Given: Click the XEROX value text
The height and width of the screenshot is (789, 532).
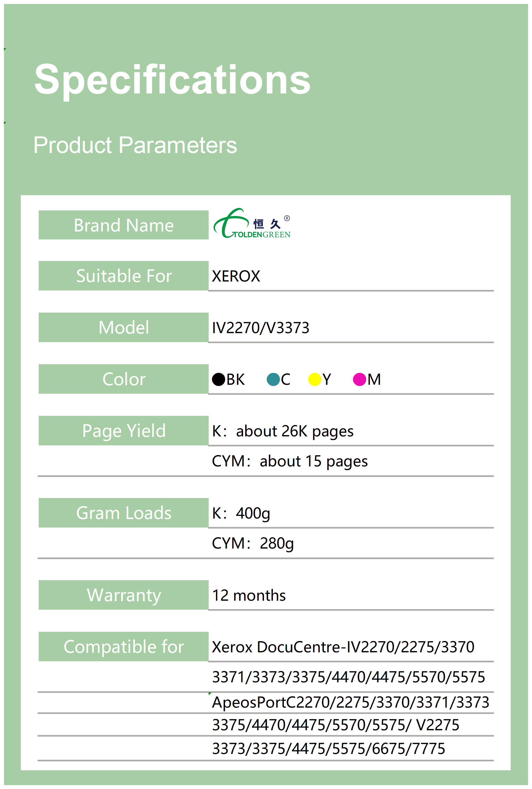Looking at the screenshot, I should pos(236,276).
